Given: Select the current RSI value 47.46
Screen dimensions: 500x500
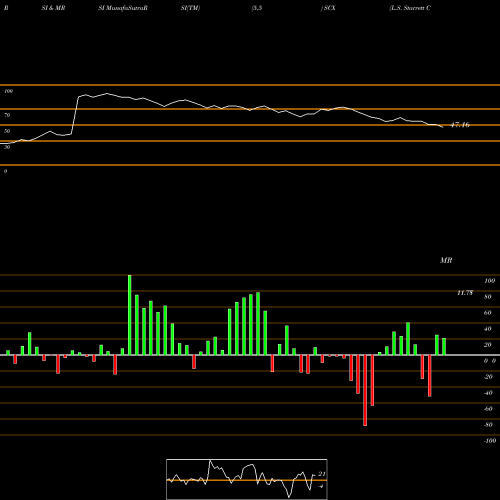Looking at the screenshot, I should [460, 125].
